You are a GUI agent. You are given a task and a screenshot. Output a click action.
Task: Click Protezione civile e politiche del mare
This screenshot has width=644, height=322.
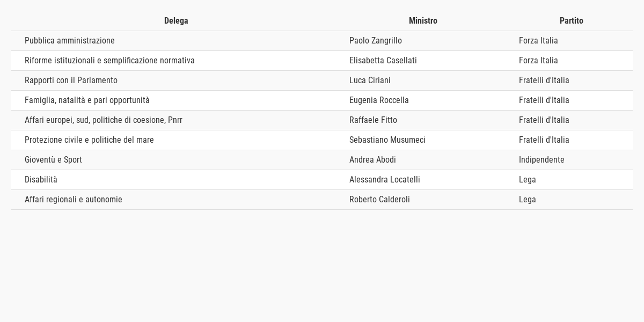click(89, 140)
